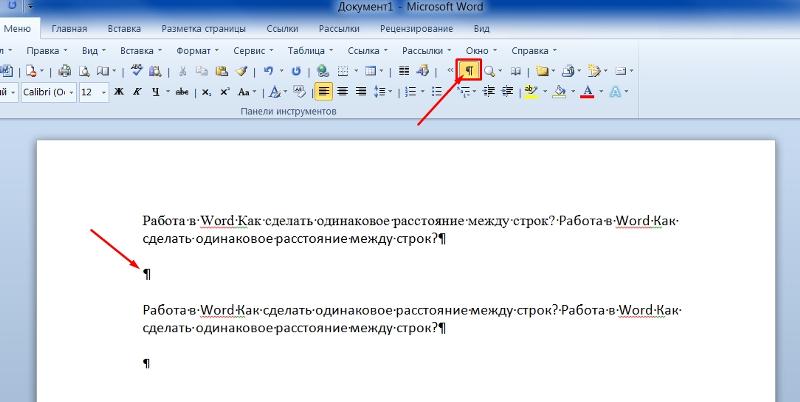
Task: Select align left (highlighted)
Action: [x=323, y=92]
